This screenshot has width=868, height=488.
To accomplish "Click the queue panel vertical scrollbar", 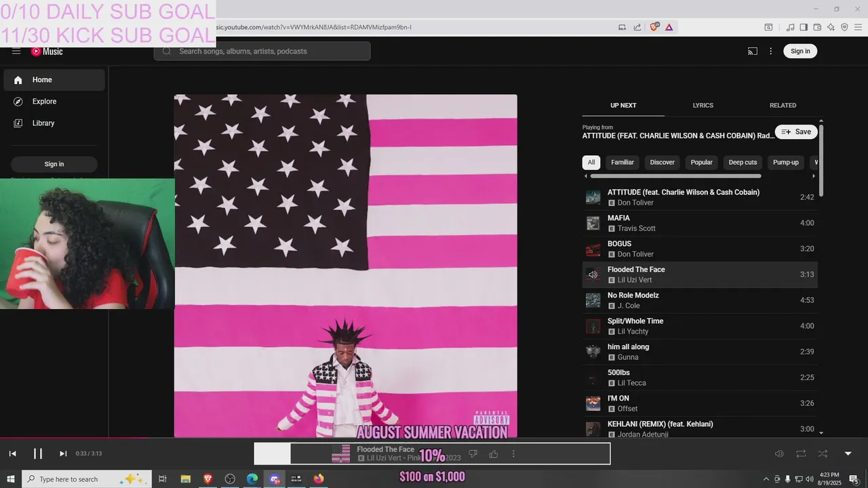I will click(x=821, y=161).
